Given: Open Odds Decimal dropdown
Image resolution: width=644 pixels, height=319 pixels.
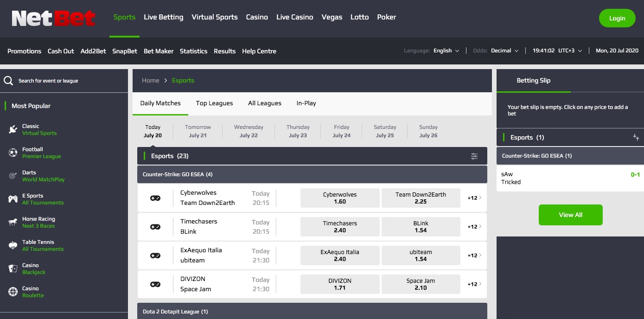Looking at the screenshot, I should (505, 51).
